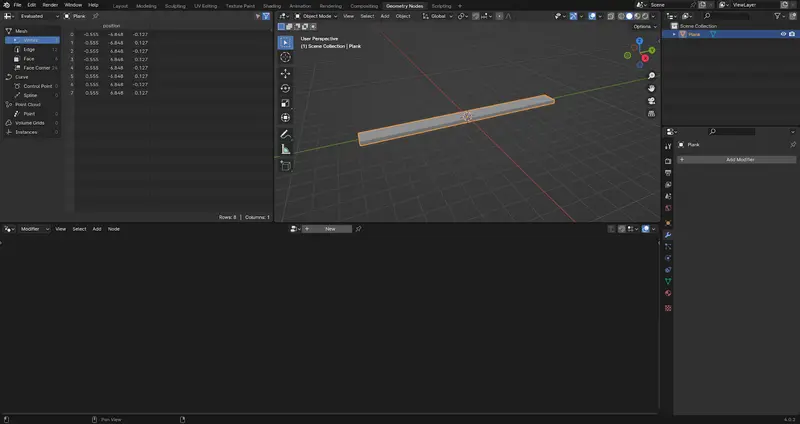Open the Object Mode dropdown
This screenshot has height=424, width=800.
click(x=317, y=16)
